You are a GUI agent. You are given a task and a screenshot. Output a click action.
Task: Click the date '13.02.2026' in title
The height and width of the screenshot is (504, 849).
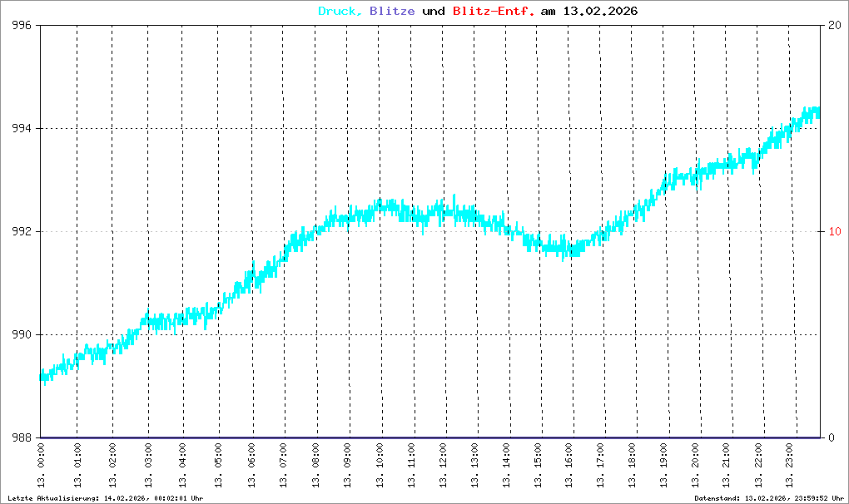pos(600,12)
